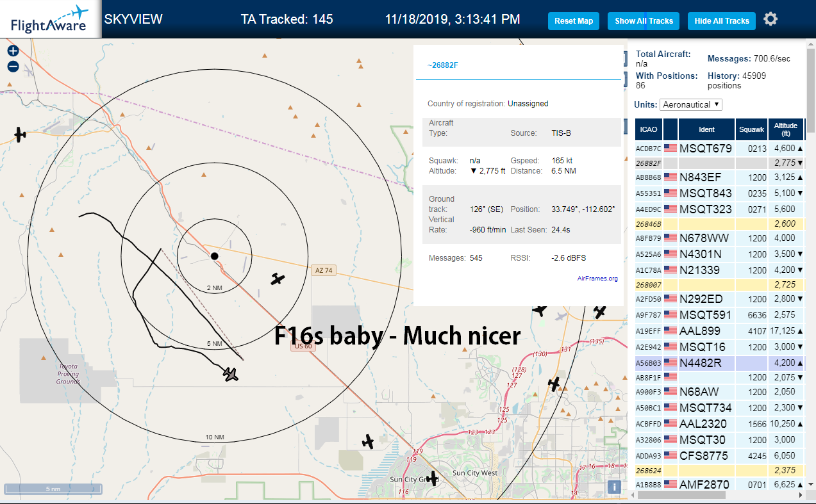Select the aircraft icon outside the 10 NM ring's west side
This screenshot has width=816, height=504.
point(21,134)
